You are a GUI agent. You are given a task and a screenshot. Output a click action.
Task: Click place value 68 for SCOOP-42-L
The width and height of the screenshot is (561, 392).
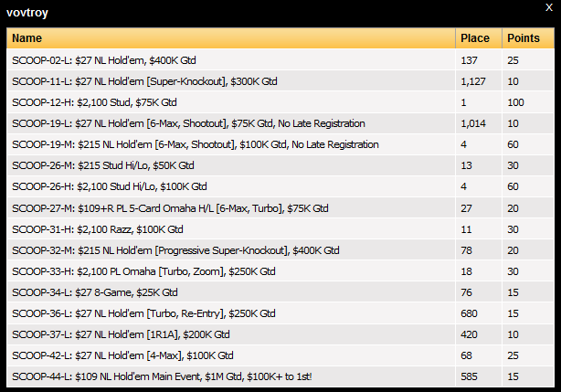[466, 355]
